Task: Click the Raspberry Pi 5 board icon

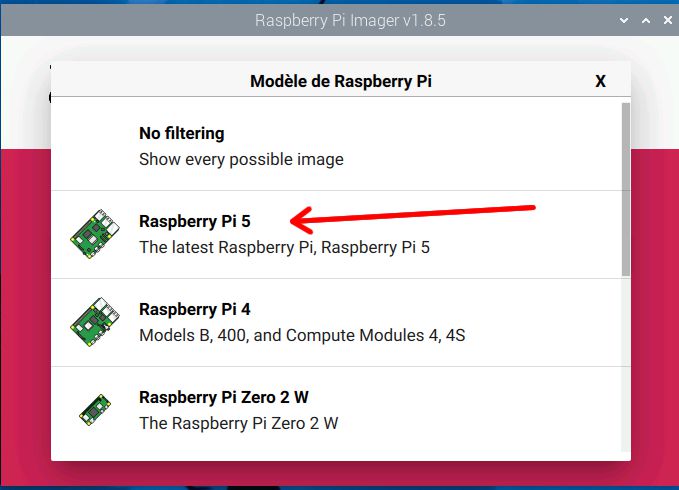Action: (95, 234)
